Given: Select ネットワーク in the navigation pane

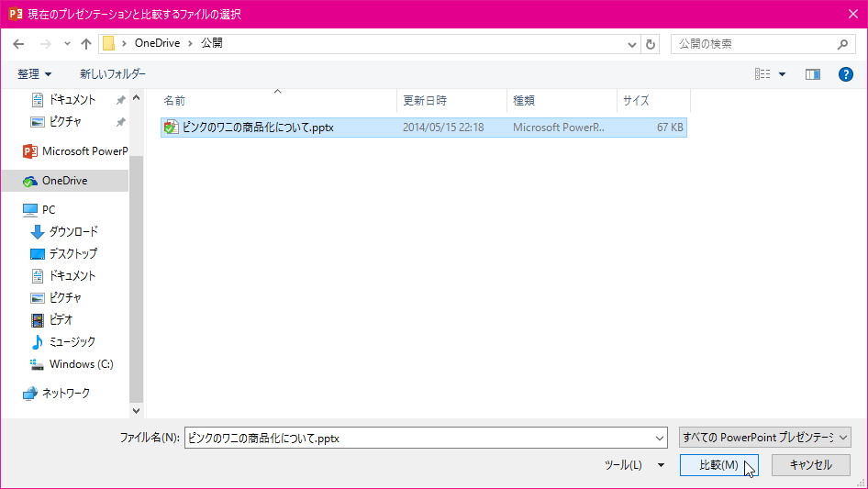Looking at the screenshot, I should point(56,394).
